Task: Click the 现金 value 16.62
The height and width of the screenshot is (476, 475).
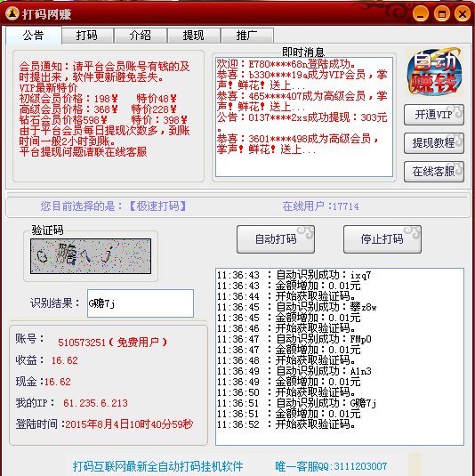Action: click(58, 382)
